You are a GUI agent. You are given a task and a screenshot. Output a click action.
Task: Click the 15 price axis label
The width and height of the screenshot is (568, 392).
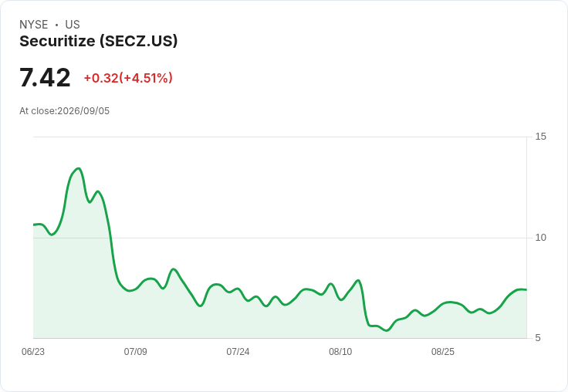tap(541, 137)
